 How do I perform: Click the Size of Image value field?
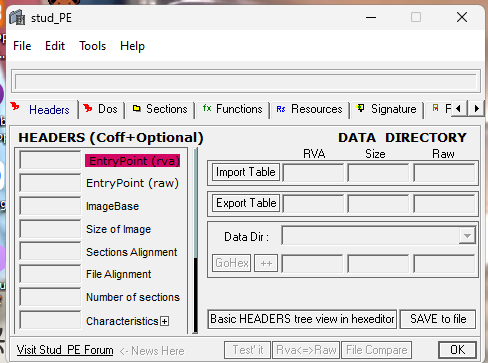tap(50, 229)
